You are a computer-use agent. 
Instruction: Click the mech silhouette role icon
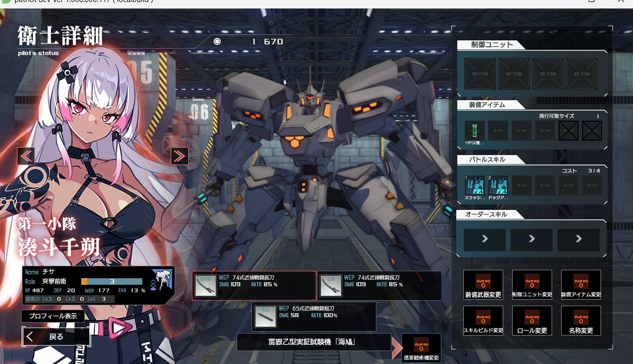click(x=160, y=280)
